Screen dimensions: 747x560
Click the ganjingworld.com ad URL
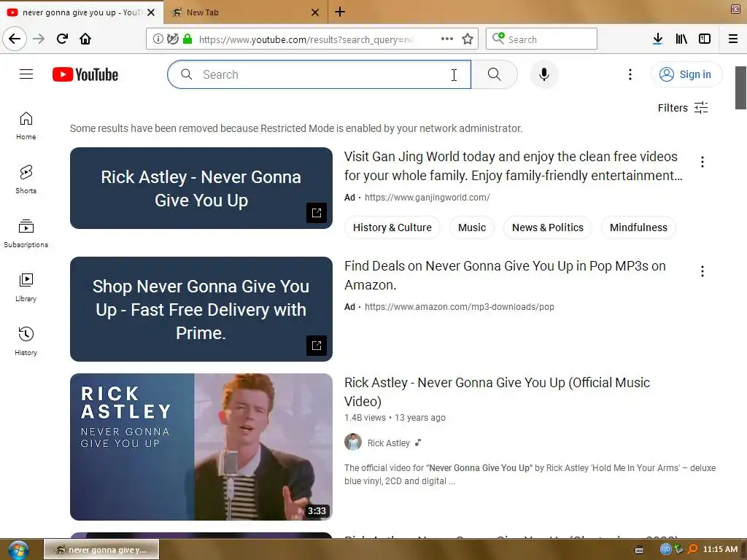427,197
